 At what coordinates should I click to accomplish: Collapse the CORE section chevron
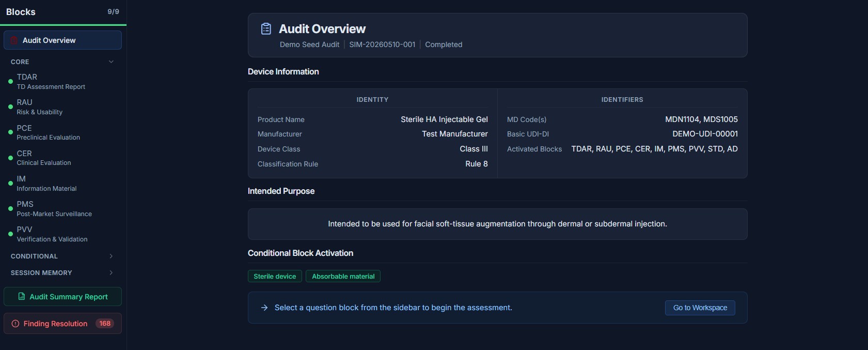[111, 62]
